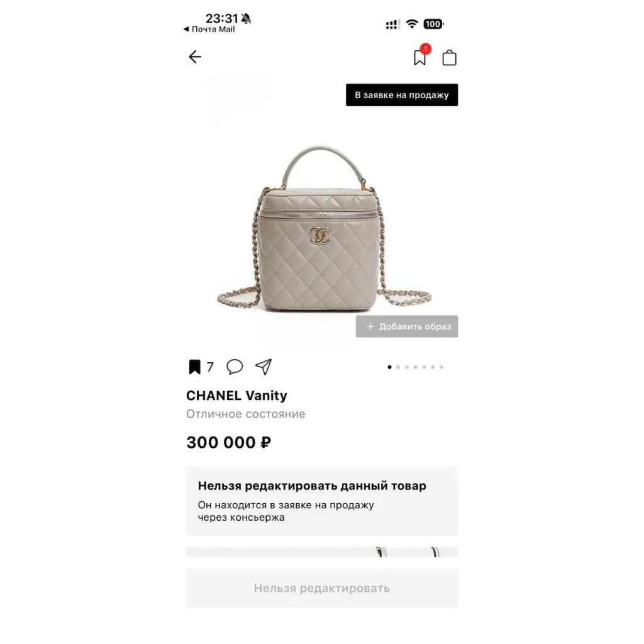Viewport: 644px width, 644px height.
Task: Tap the «Нельзя редактировать данный товар» notice
Action: pos(321,501)
